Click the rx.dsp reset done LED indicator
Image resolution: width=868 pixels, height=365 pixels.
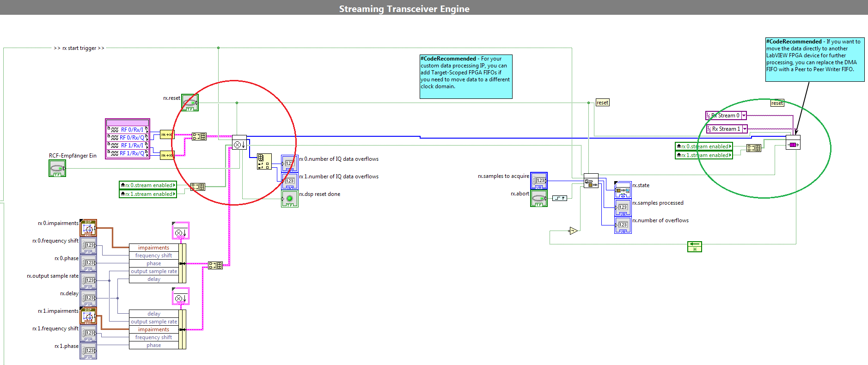[289, 199]
